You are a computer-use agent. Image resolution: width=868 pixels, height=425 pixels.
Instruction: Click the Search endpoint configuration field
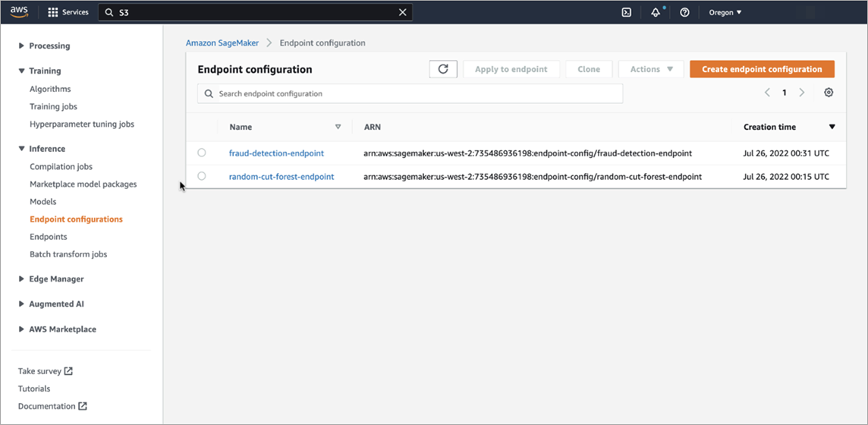[x=410, y=93]
